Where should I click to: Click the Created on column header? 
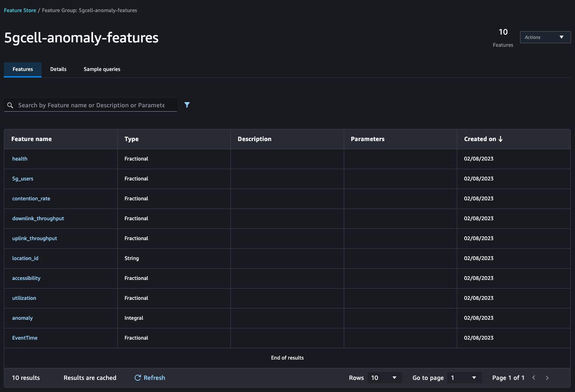tap(514, 139)
